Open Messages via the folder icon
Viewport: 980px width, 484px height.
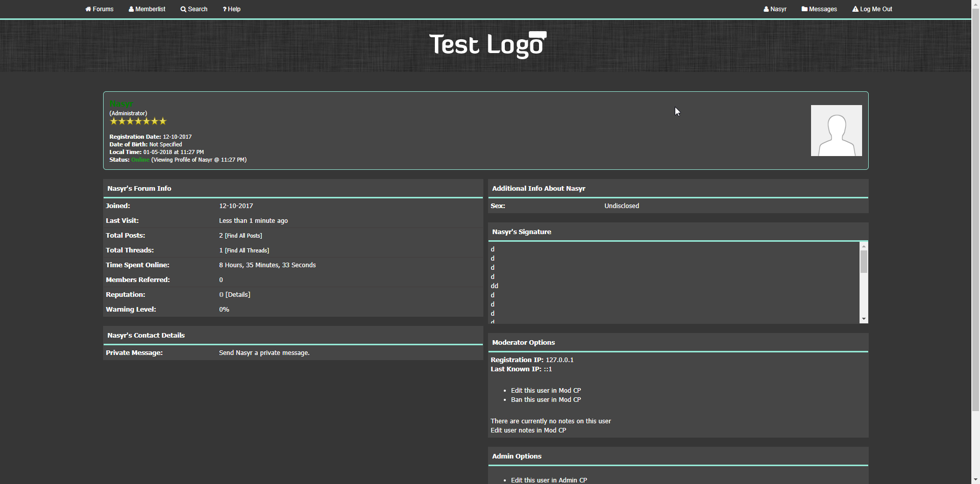click(x=804, y=9)
